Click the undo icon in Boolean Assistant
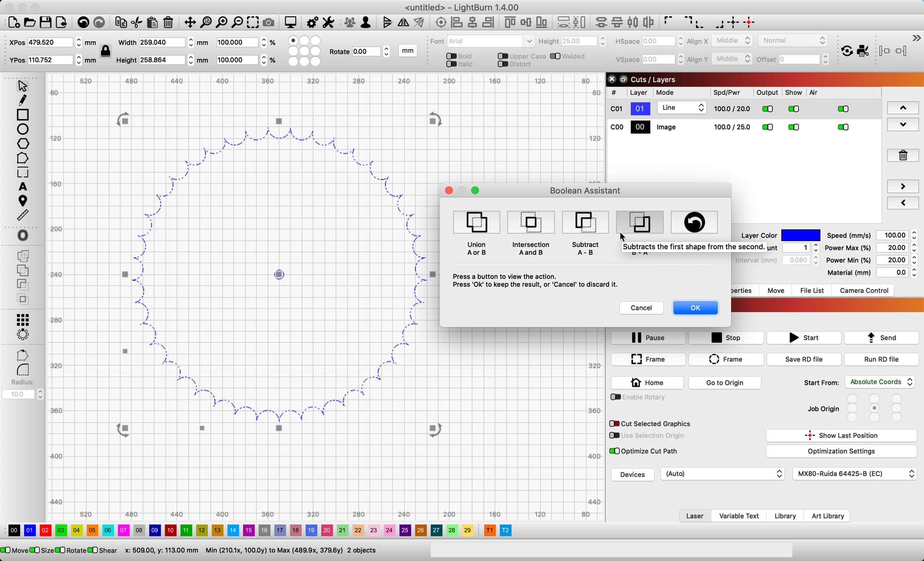Viewport: 924px width, 561px height. tap(694, 222)
